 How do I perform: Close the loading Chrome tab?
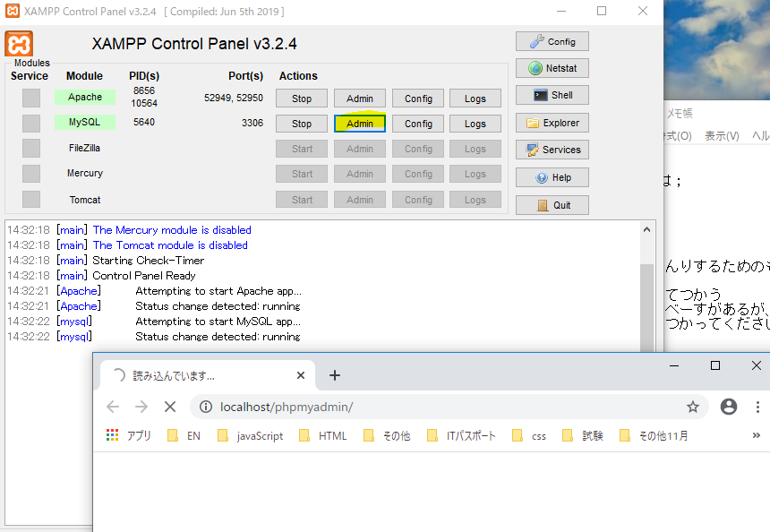pyautogui.click(x=301, y=376)
